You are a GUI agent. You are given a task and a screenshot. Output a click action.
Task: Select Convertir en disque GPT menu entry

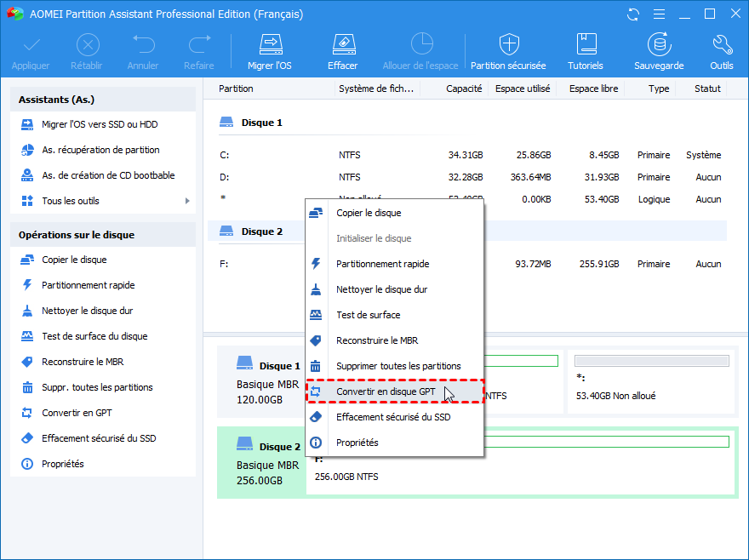386,391
